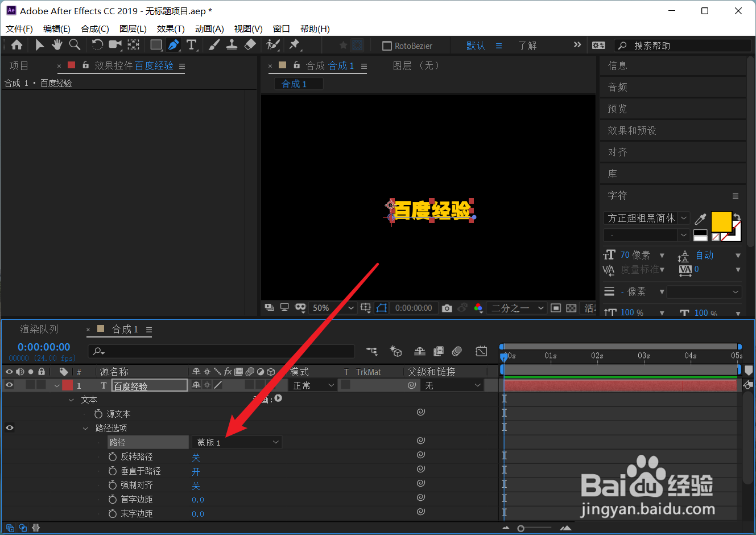Switch to the 默认 workspace

(x=476, y=46)
